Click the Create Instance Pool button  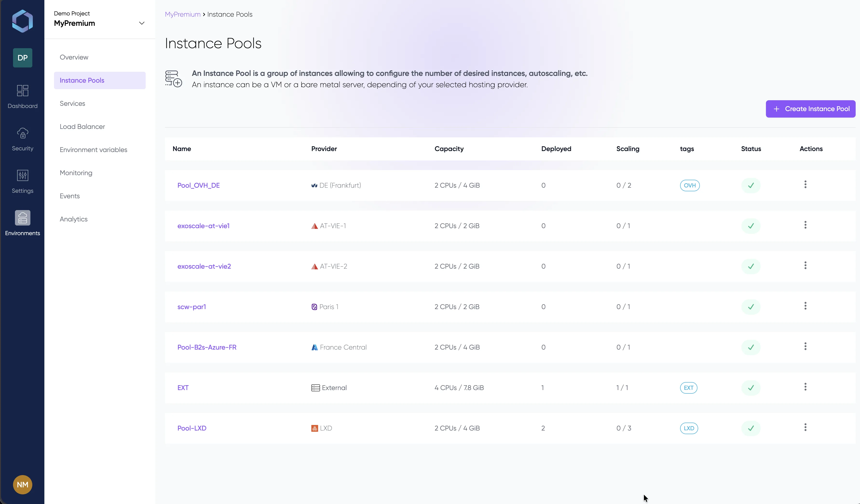(810, 109)
